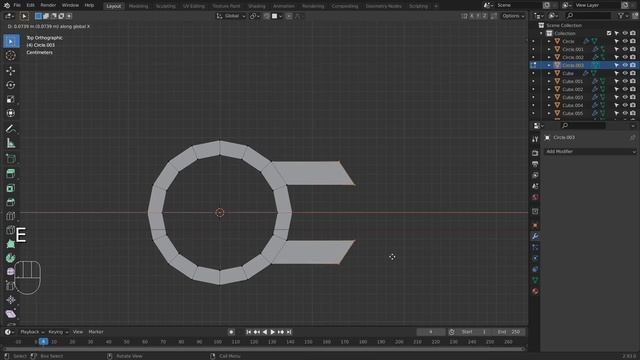Uncheck Collection exclude checkbox
Viewport: 640px width, 360px height.
point(609,33)
